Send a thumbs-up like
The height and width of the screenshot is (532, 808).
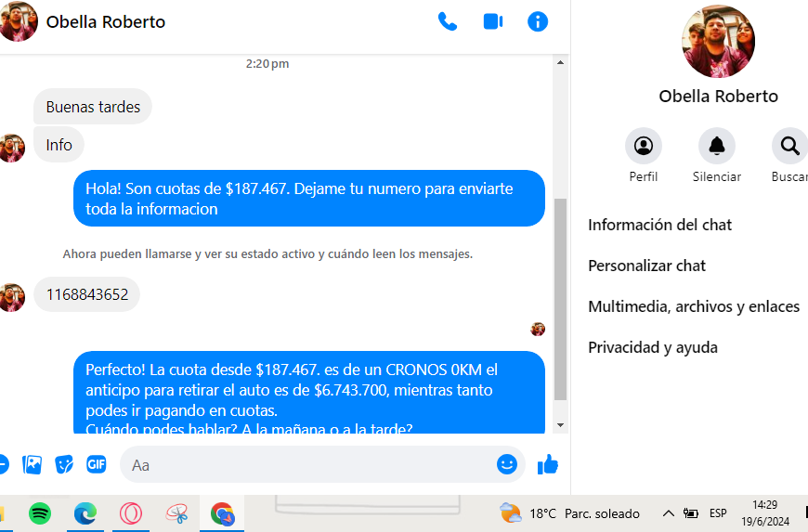click(x=548, y=464)
